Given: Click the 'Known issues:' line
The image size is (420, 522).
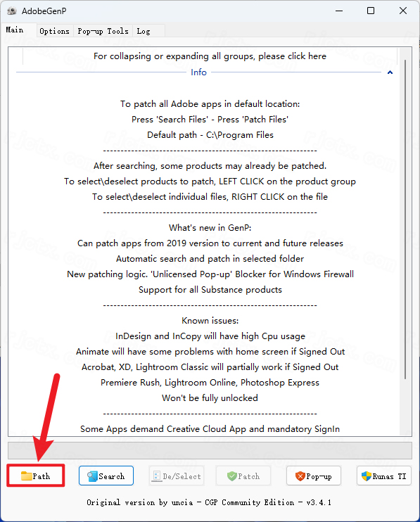Looking at the screenshot, I should pos(210,321).
